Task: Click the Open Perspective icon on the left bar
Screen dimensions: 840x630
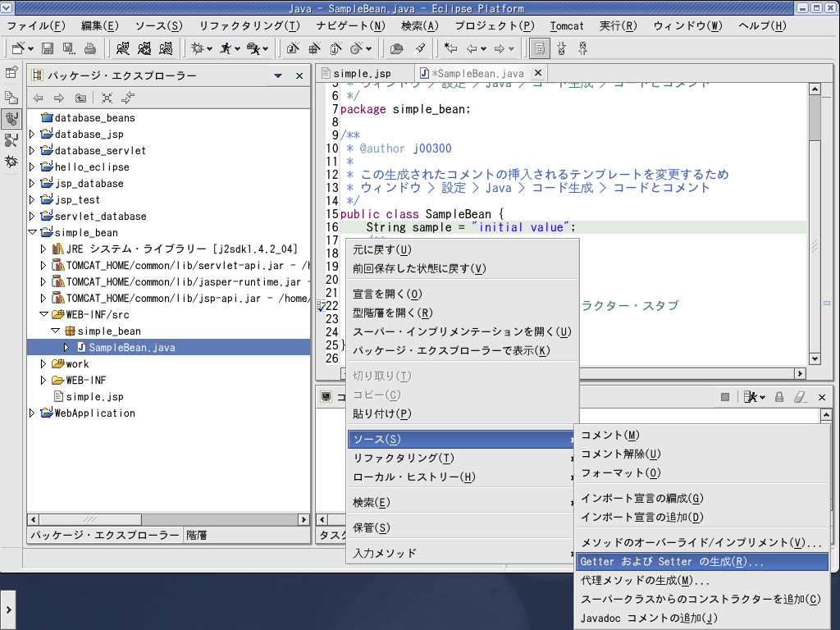Action: 11,72
